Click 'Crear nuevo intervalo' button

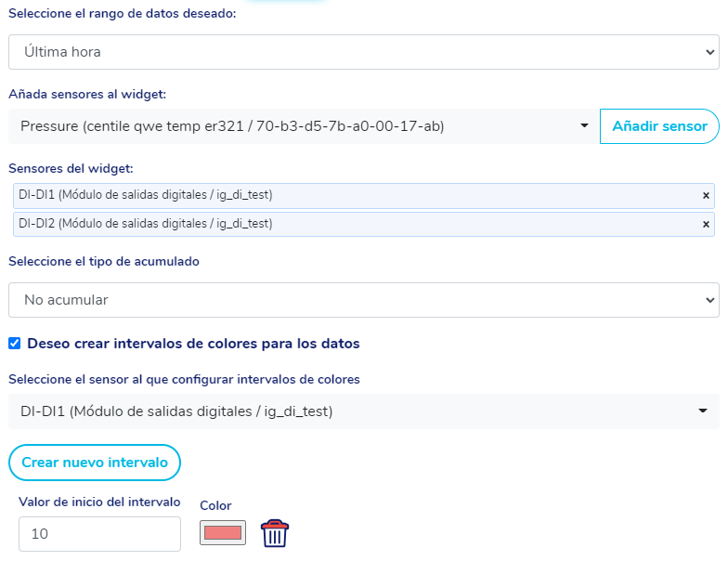click(x=95, y=463)
